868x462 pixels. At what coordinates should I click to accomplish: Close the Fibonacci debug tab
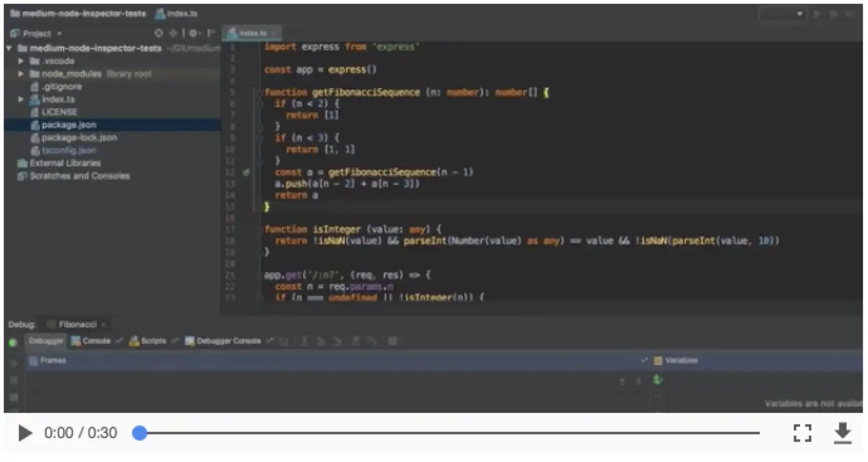(103, 325)
